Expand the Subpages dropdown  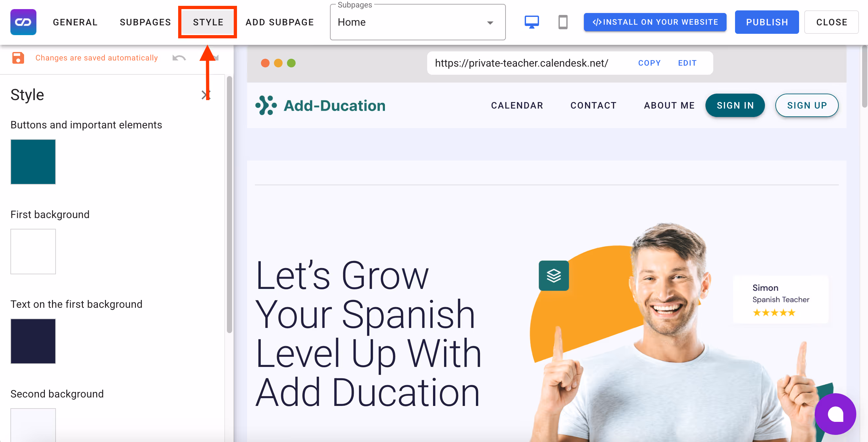417,22
